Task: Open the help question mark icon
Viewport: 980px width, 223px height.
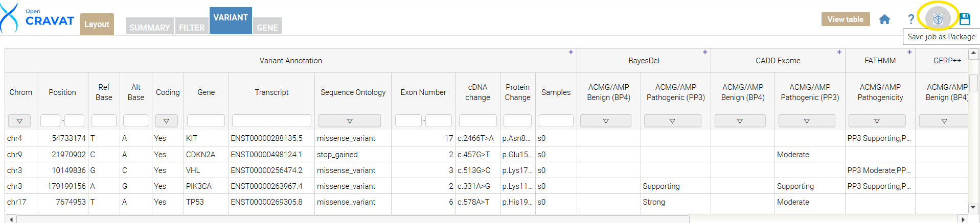Action: click(911, 19)
